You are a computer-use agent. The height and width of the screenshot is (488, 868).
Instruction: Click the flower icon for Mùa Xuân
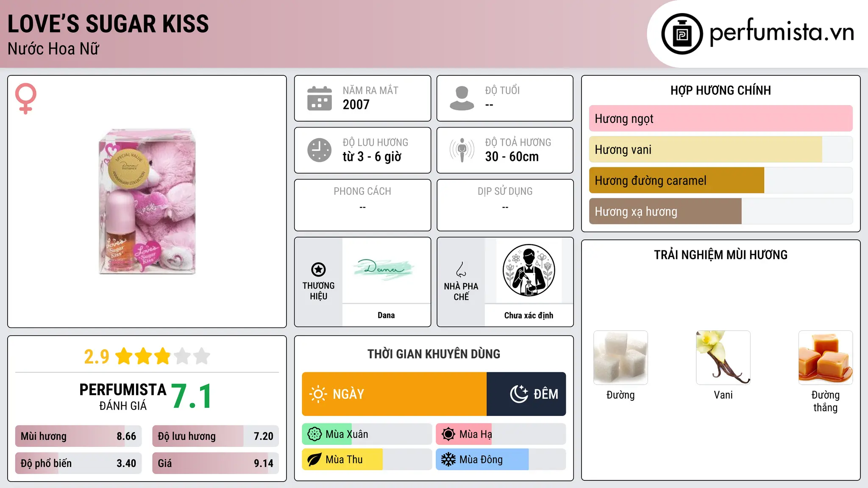[x=314, y=434]
